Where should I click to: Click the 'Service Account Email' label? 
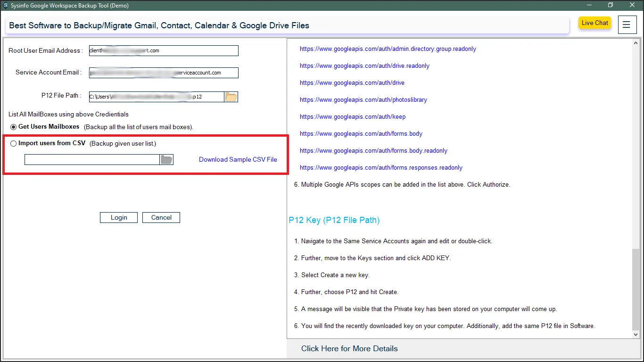[x=49, y=73]
